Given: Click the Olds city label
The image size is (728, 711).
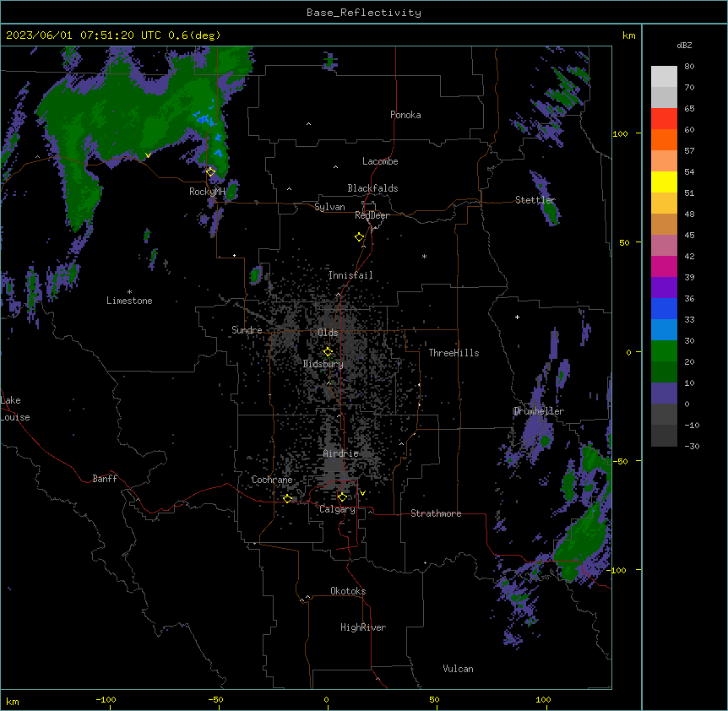Looking at the screenshot, I should 328,333.
